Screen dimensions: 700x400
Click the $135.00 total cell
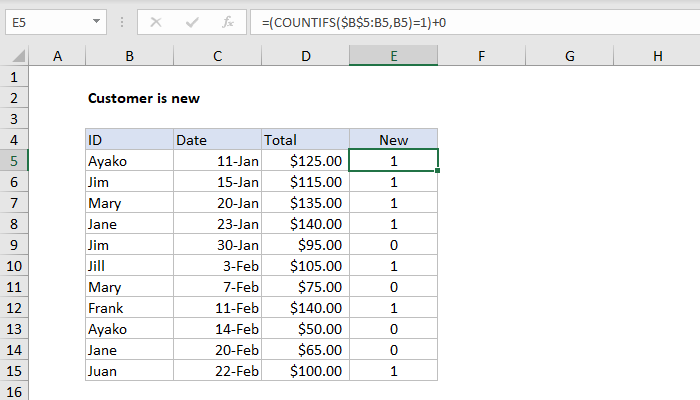305,202
